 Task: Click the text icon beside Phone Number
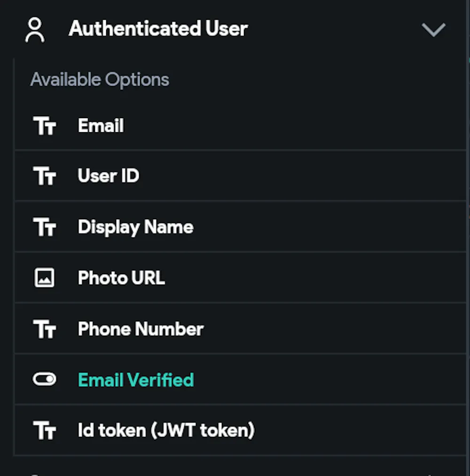pos(45,329)
